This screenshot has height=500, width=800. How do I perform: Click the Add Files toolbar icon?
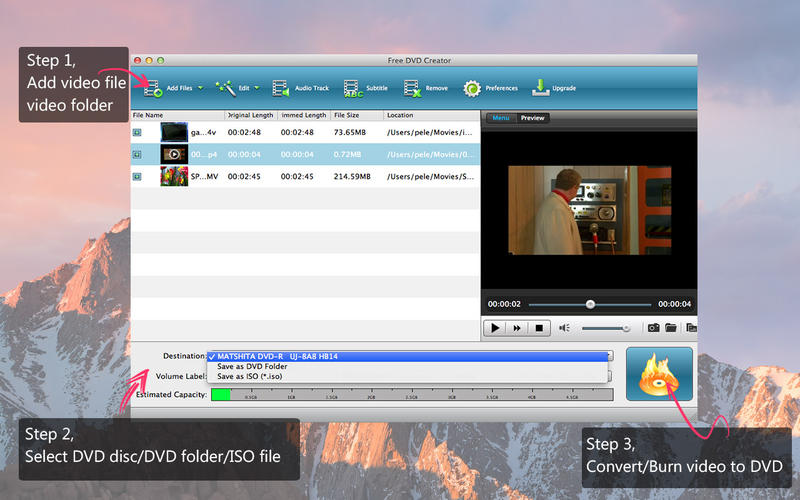point(154,89)
